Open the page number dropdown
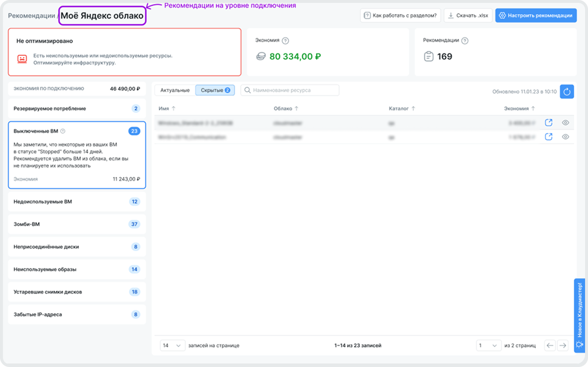588x367 pixels. 488,345
